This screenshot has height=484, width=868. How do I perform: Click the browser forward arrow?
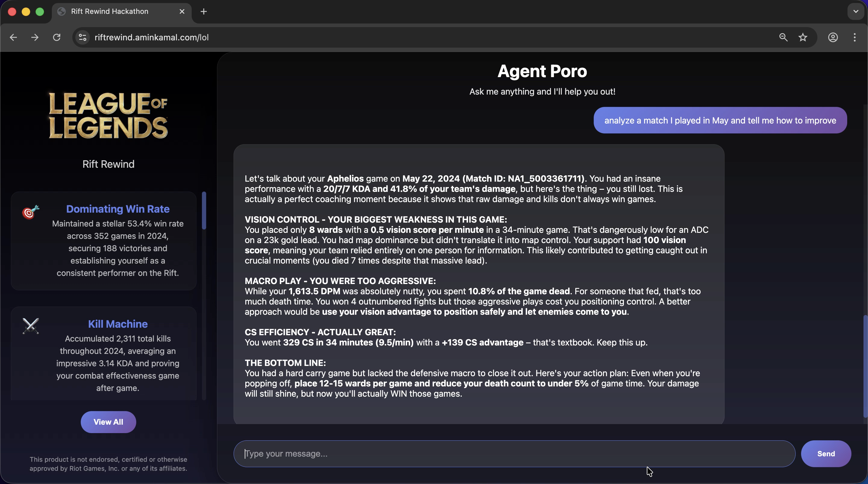tap(35, 37)
